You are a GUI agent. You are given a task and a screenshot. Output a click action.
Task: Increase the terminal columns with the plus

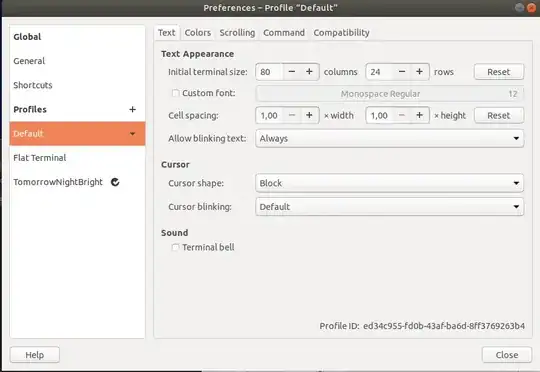point(309,72)
